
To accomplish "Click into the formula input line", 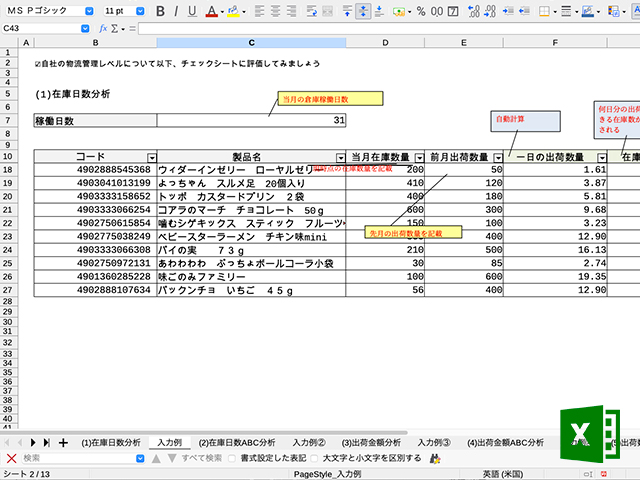I will point(389,28).
